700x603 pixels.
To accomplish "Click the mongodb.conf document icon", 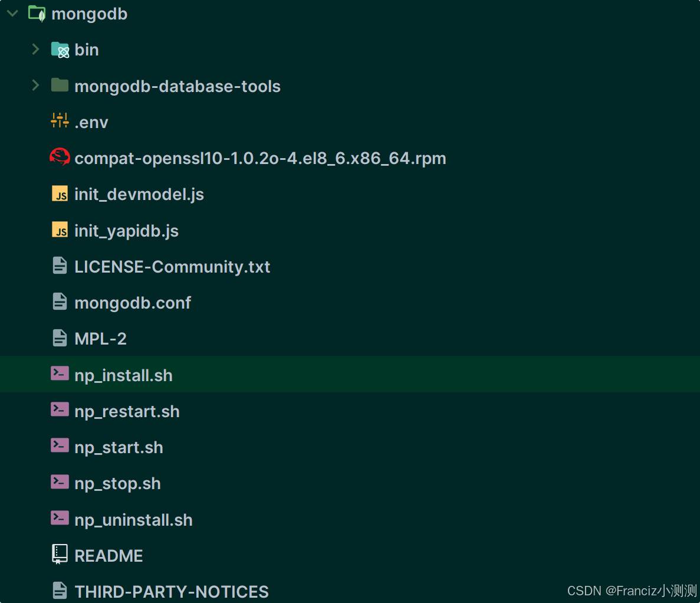I will (60, 301).
